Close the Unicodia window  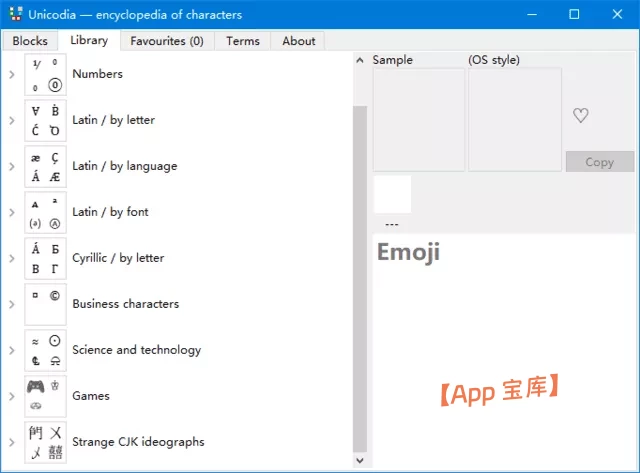click(x=617, y=14)
